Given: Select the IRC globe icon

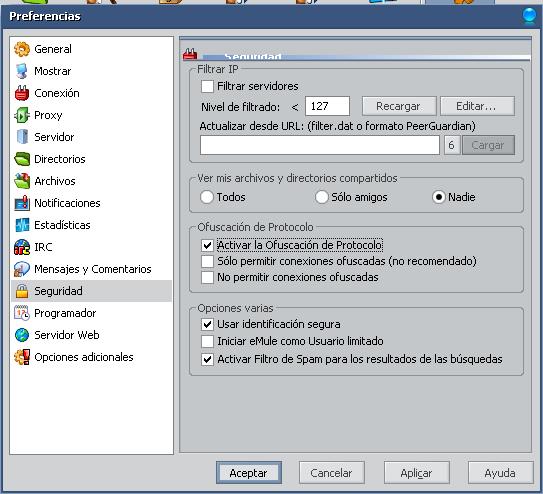Looking at the screenshot, I should [22, 247].
